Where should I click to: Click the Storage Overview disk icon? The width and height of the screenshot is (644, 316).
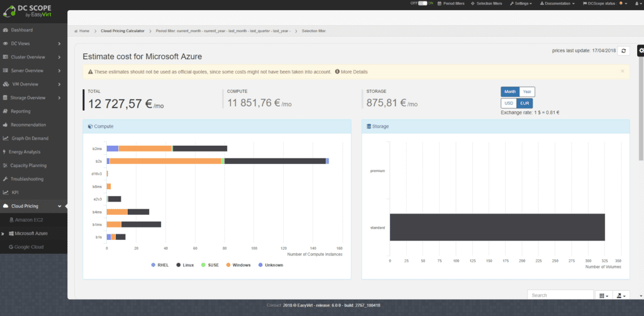pyautogui.click(x=5, y=97)
